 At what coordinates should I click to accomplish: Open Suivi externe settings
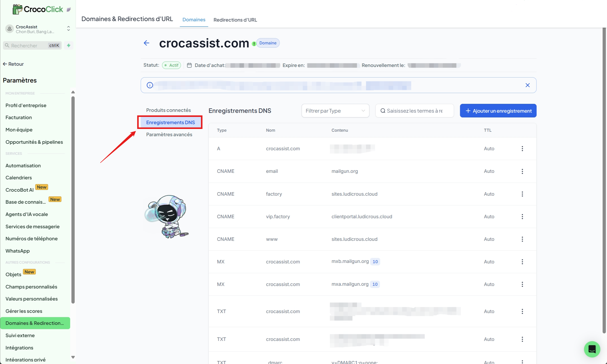click(x=20, y=335)
